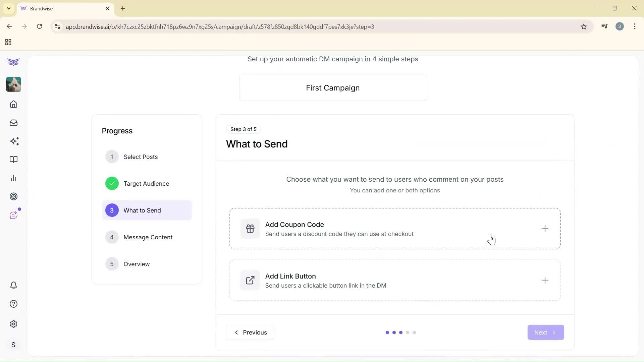Select the Home icon in sidebar
This screenshot has width=644, height=362.
13,104
